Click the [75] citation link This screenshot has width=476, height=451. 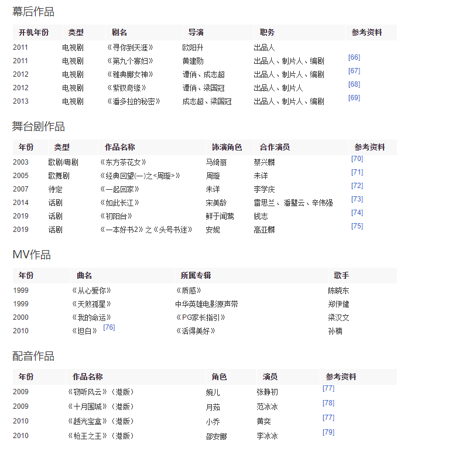pyautogui.click(x=357, y=226)
